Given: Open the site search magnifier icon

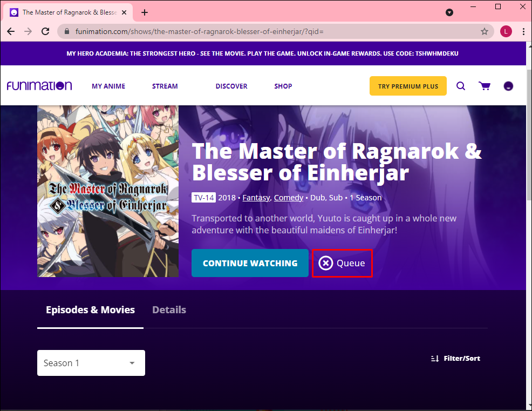Looking at the screenshot, I should [460, 86].
